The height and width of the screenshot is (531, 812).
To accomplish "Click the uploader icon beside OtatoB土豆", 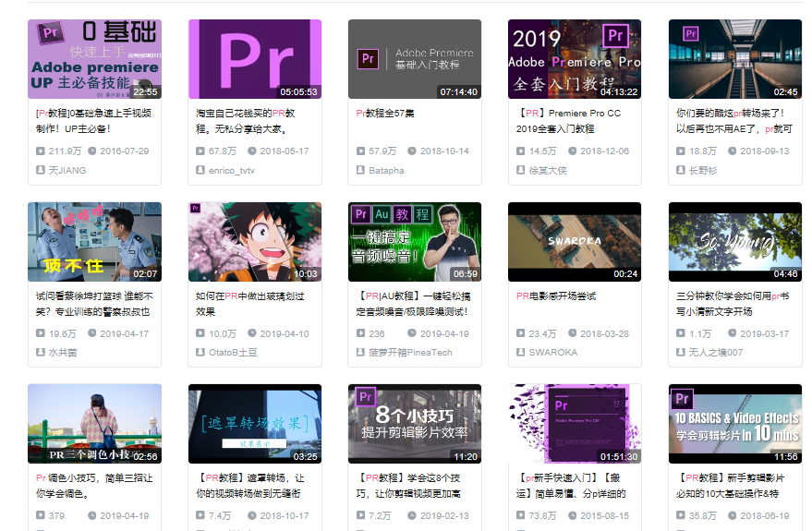I will pyautogui.click(x=200, y=352).
